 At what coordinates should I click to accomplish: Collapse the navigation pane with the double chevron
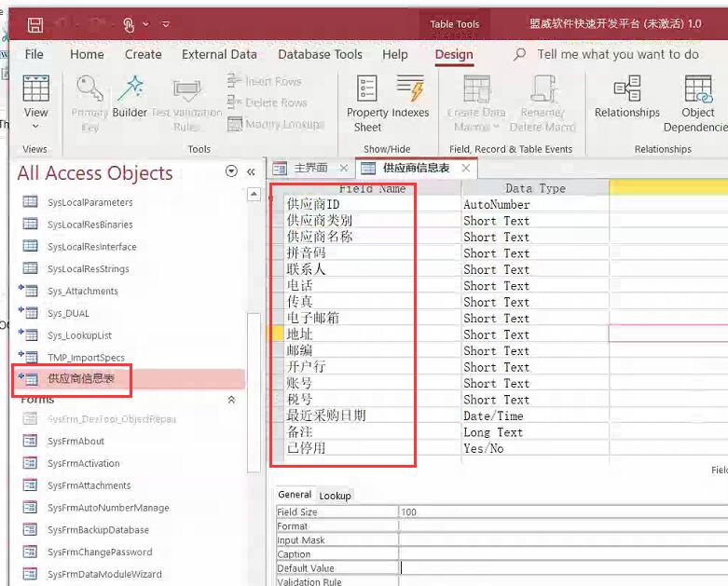tap(251, 171)
